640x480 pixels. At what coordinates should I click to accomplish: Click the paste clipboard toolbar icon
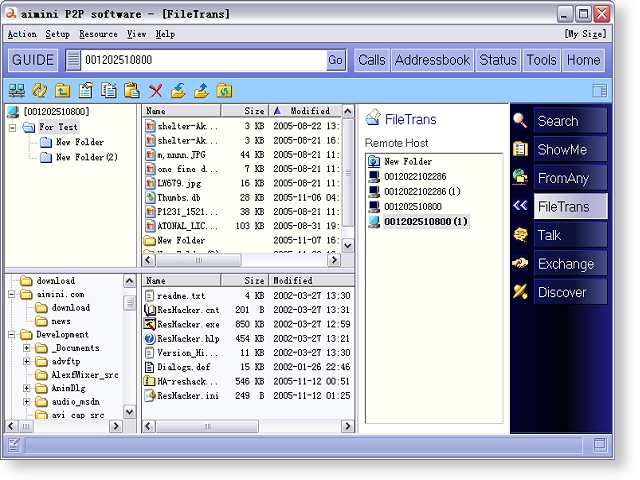click(132, 91)
